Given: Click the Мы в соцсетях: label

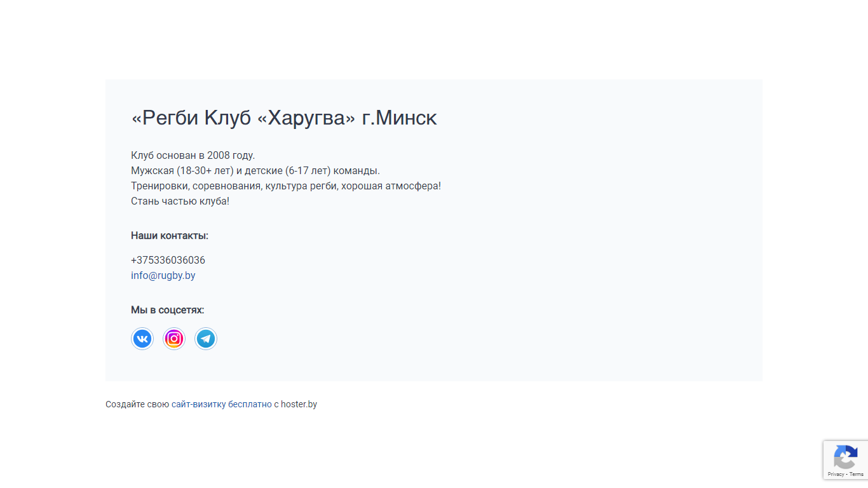Looking at the screenshot, I should coord(168,310).
